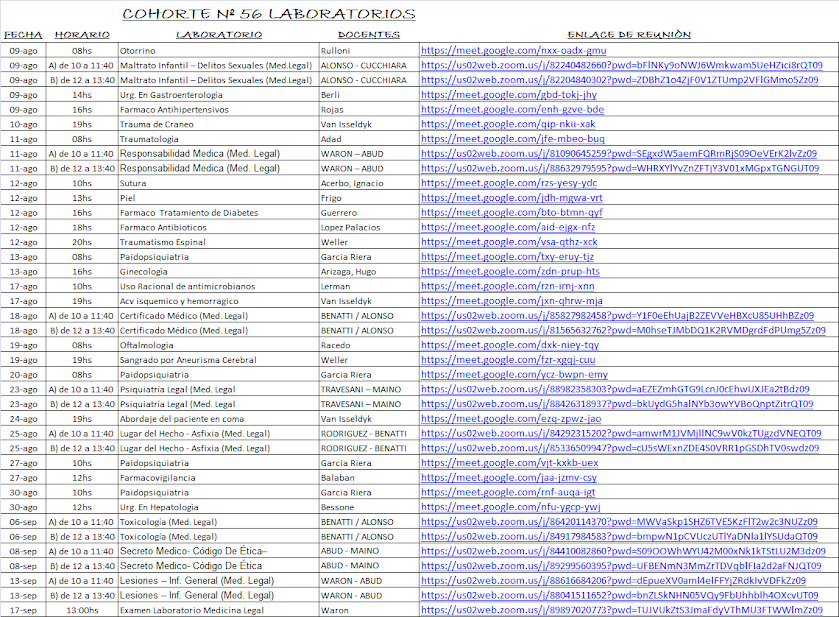
Task: Click the date cell 10-ago
Action: 24,124
